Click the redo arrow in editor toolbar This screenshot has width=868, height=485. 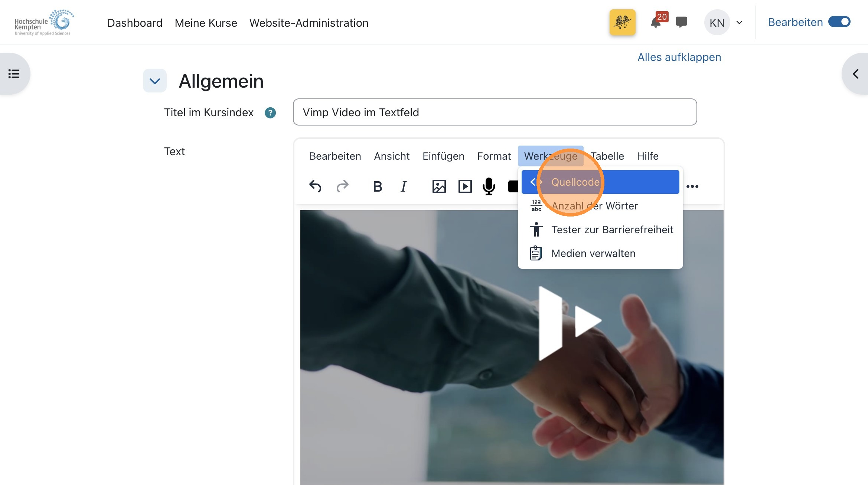342,186
